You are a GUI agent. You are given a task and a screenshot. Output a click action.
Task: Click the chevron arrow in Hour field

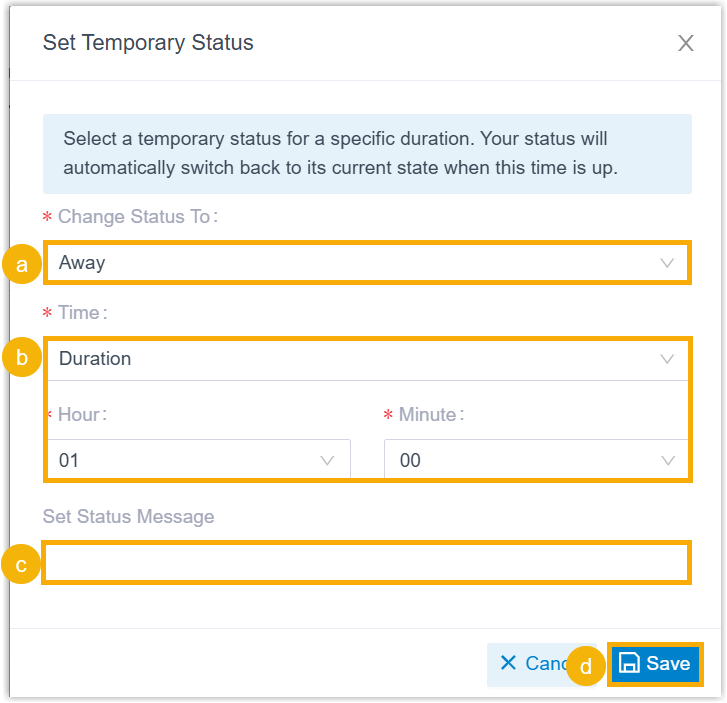point(327,461)
